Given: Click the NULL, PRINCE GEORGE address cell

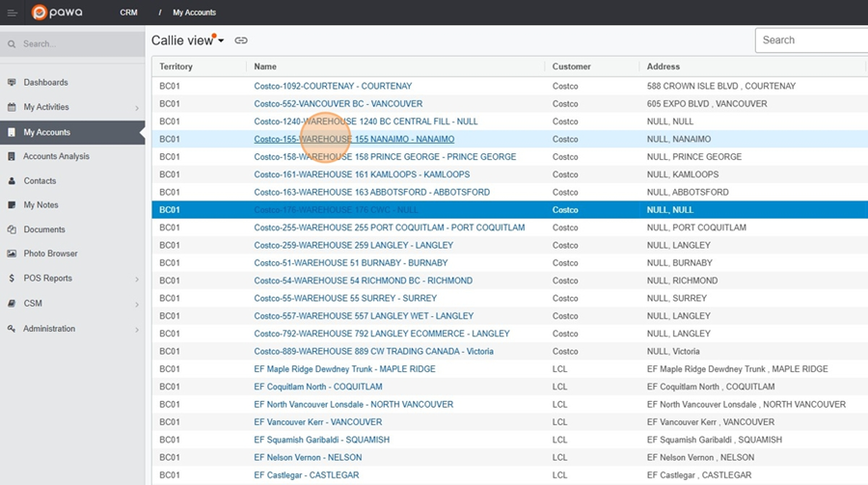Looking at the screenshot, I should [x=694, y=156].
